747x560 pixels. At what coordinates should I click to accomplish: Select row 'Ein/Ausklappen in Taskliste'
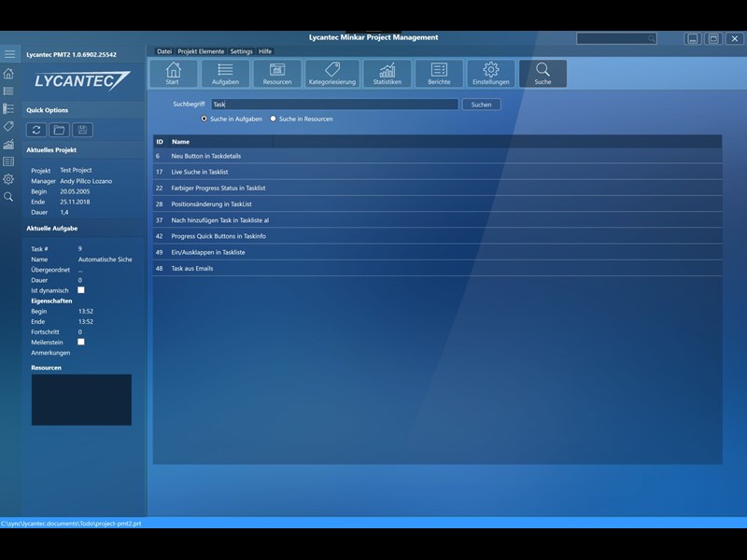(x=437, y=252)
